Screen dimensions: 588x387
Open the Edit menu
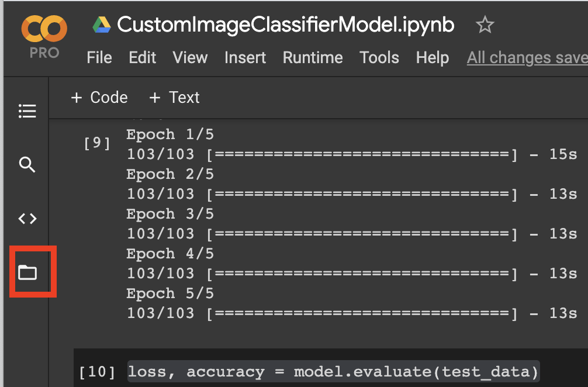point(143,58)
